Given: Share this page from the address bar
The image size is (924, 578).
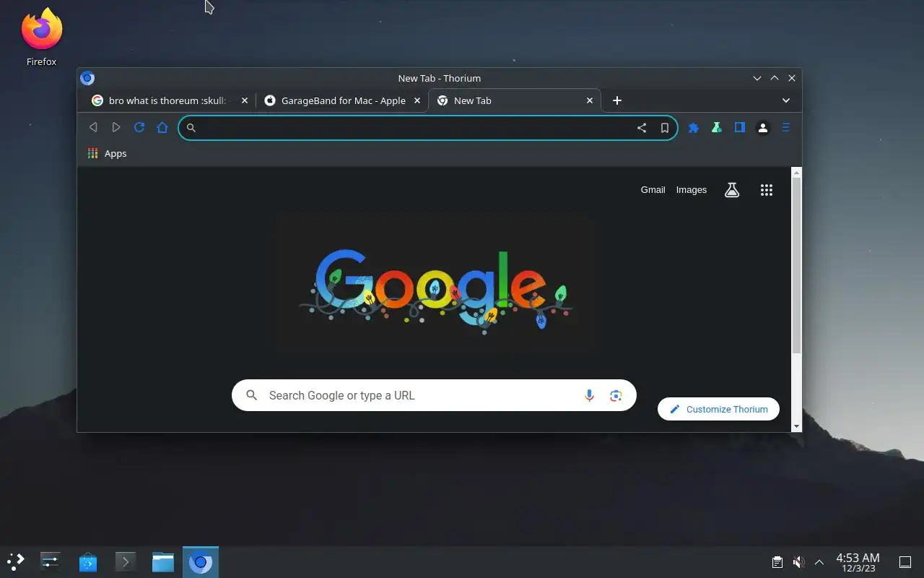Looking at the screenshot, I should tap(642, 128).
